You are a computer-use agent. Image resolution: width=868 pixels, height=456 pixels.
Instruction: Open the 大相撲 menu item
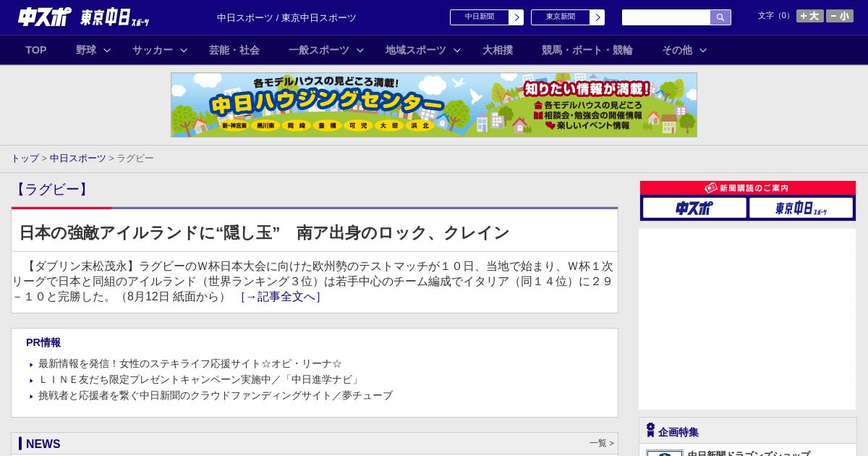tap(498, 50)
